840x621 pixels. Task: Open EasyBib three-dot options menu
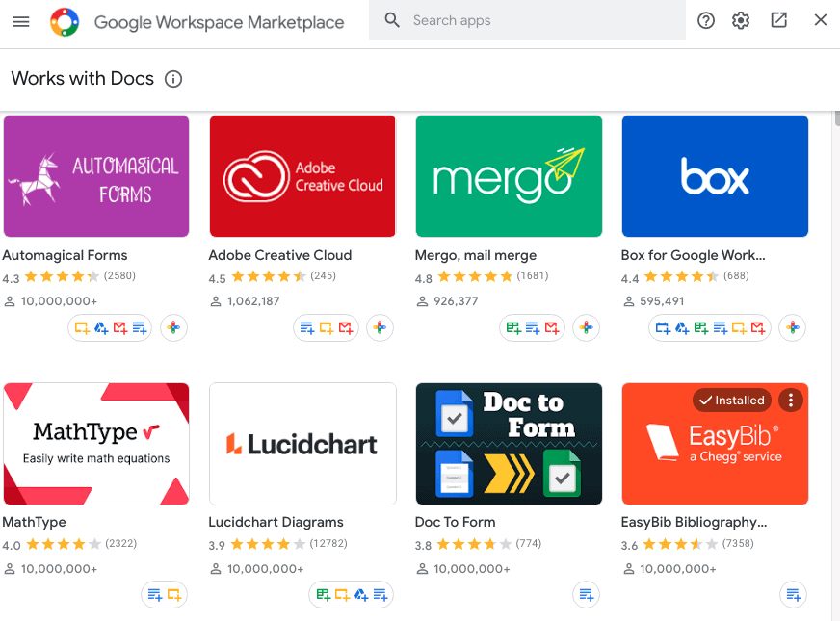791,400
